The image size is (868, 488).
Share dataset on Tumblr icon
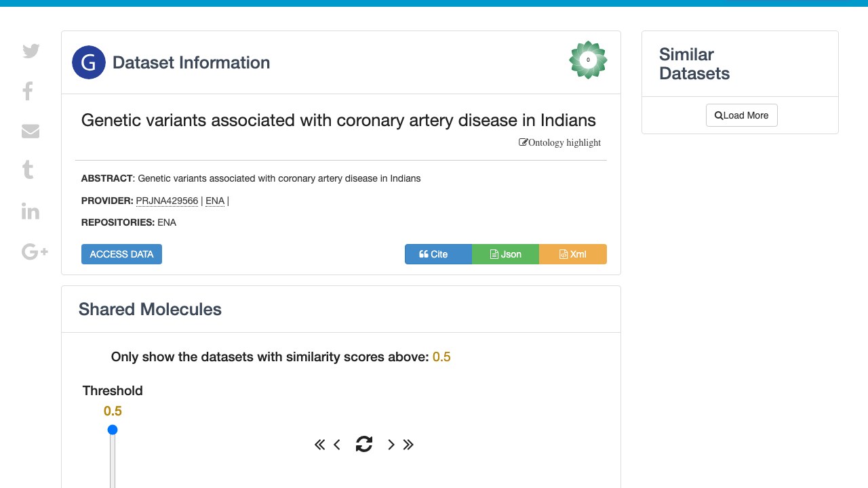(28, 169)
